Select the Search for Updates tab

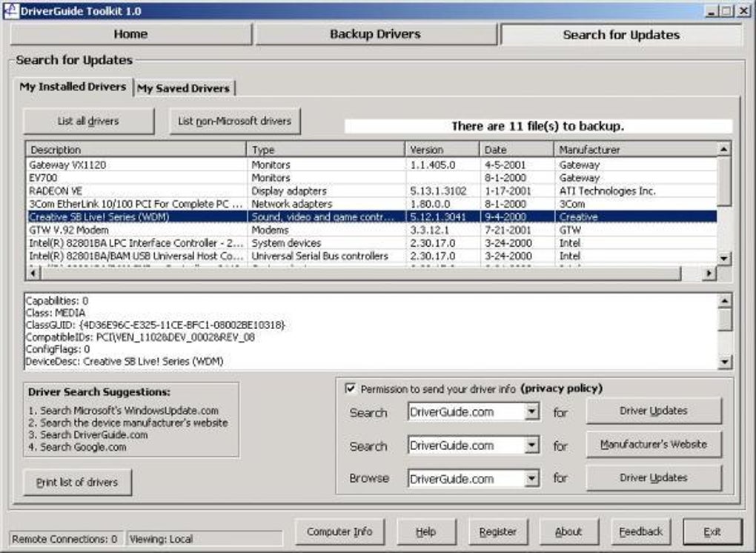pos(621,35)
